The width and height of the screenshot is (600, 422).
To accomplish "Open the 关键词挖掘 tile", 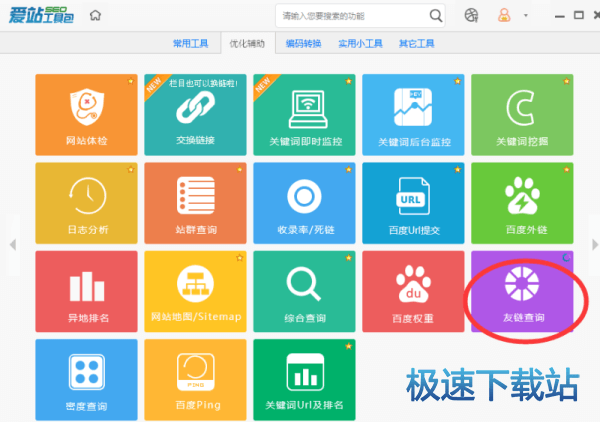I will pyautogui.click(x=522, y=115).
